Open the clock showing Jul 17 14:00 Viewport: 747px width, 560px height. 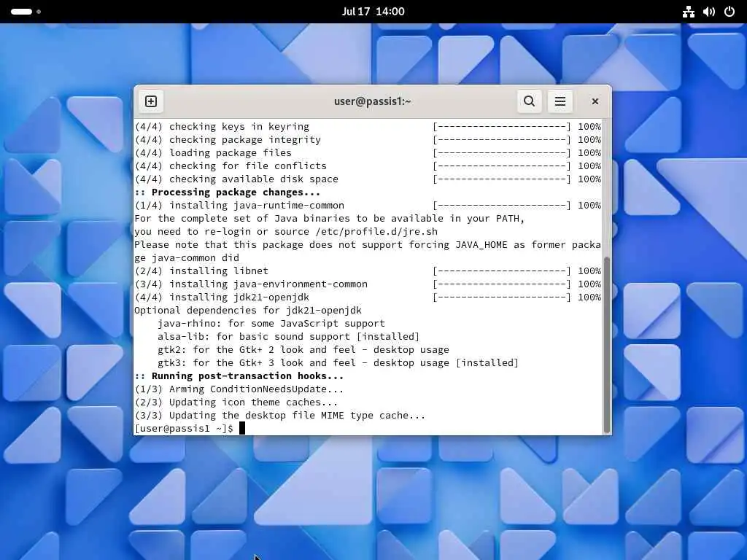click(373, 12)
